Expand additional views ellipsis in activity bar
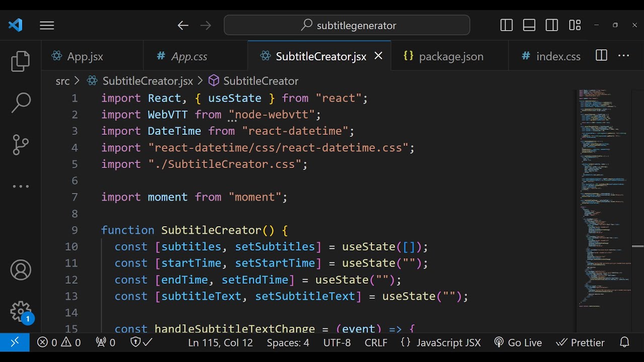 (21, 187)
